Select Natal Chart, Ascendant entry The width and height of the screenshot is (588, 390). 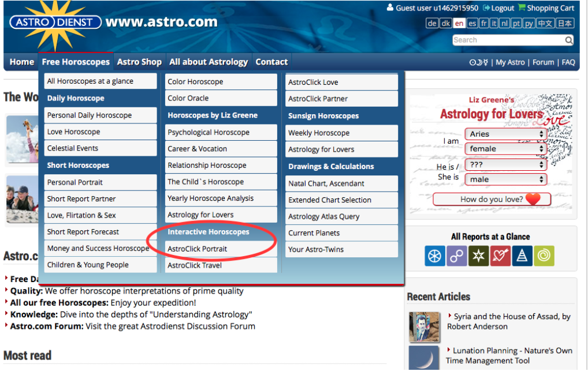tap(341, 183)
